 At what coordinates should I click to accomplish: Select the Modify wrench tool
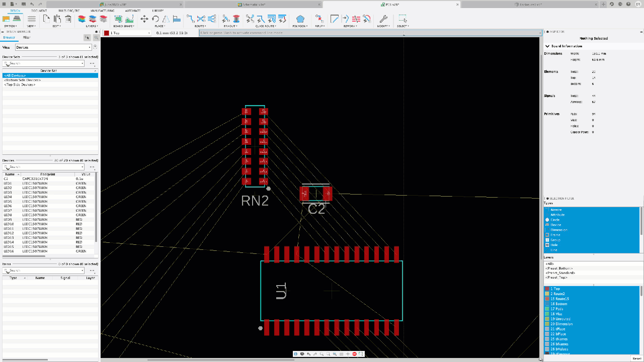pyautogui.click(x=383, y=19)
